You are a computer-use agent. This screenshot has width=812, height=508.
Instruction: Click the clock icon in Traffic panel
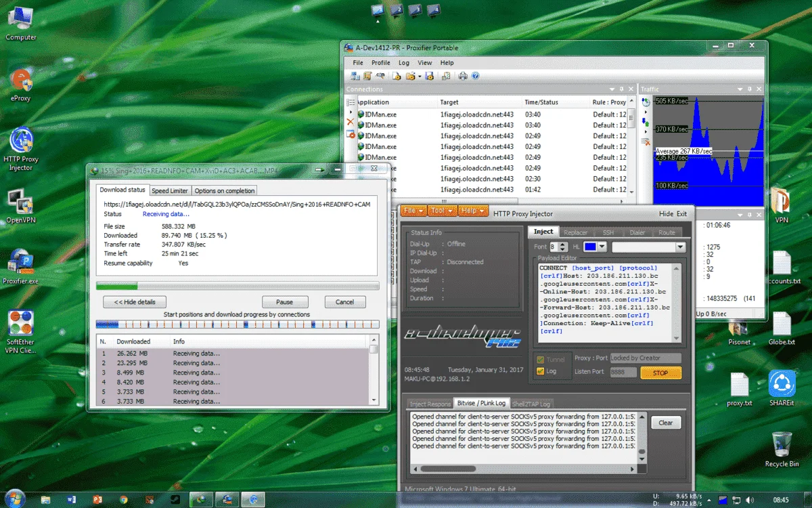pos(646,102)
